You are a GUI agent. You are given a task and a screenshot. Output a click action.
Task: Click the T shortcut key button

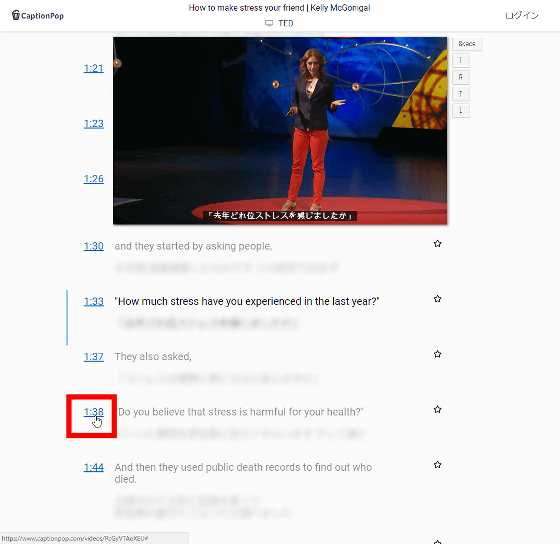(461, 60)
